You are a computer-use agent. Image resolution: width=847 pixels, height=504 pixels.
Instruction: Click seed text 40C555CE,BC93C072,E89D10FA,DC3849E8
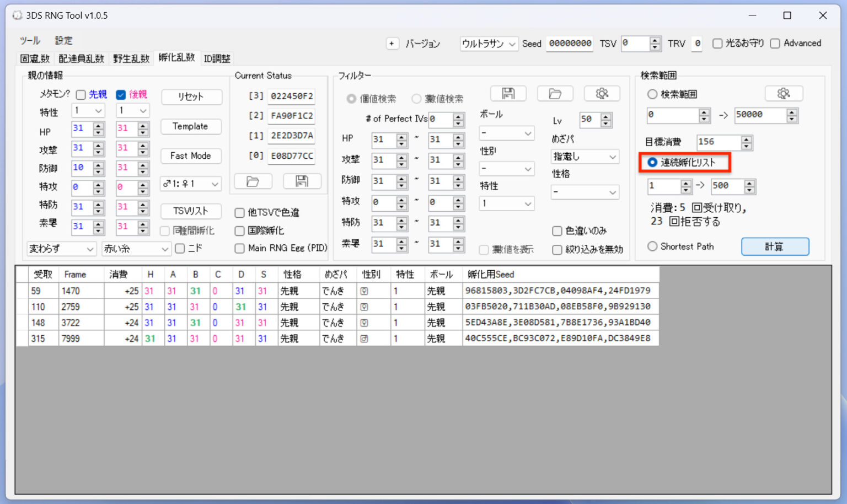tap(557, 339)
